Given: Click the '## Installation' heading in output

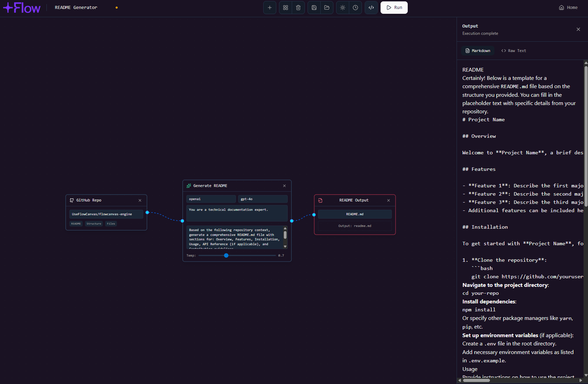Looking at the screenshot, I should [485, 227].
